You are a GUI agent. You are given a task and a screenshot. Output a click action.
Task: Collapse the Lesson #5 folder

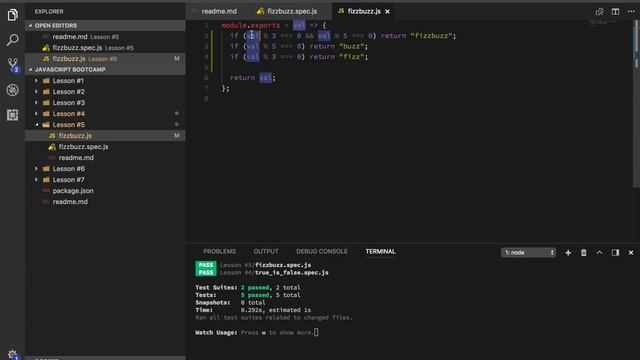point(105,124)
